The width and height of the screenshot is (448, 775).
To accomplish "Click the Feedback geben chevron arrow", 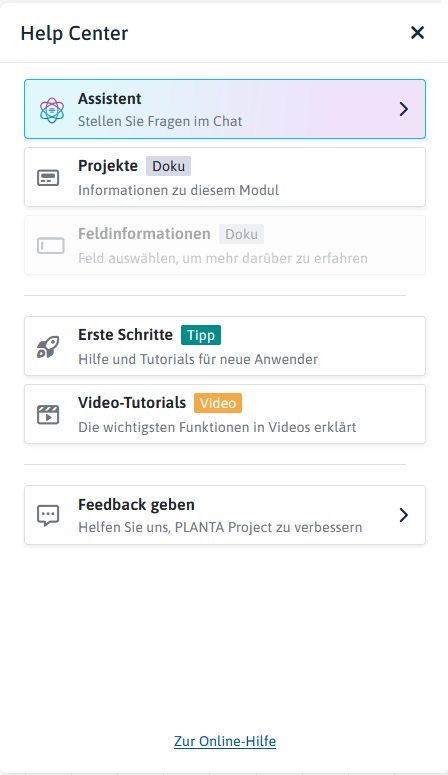I will pyautogui.click(x=404, y=515).
